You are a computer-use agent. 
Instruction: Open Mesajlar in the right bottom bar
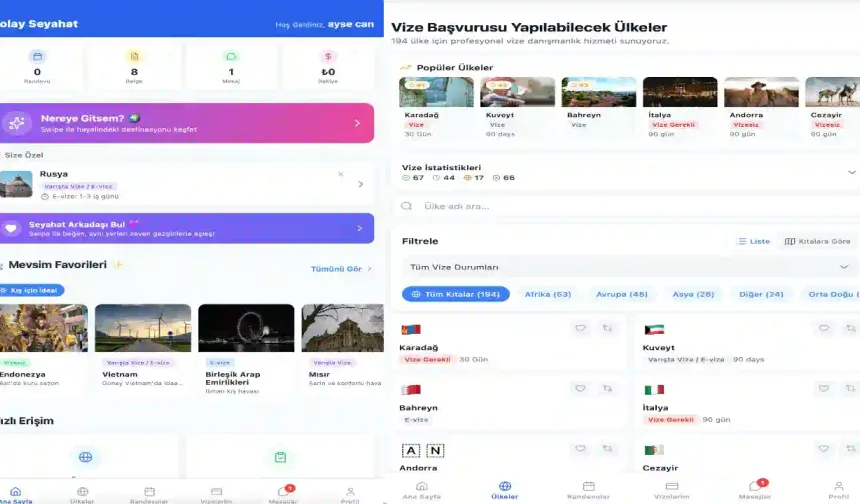(x=755, y=487)
